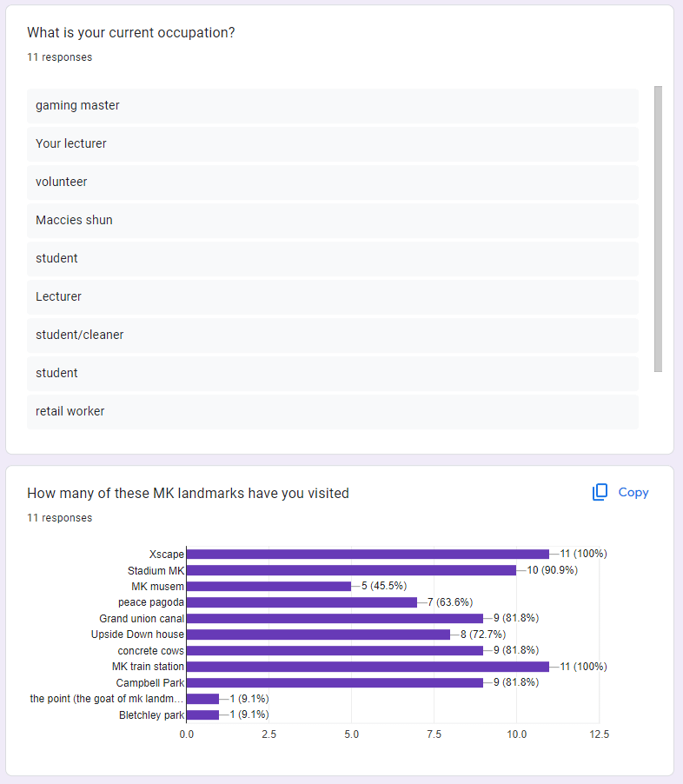Select the "student/cleaner" response row
This screenshot has width=683, height=784.
coord(333,335)
